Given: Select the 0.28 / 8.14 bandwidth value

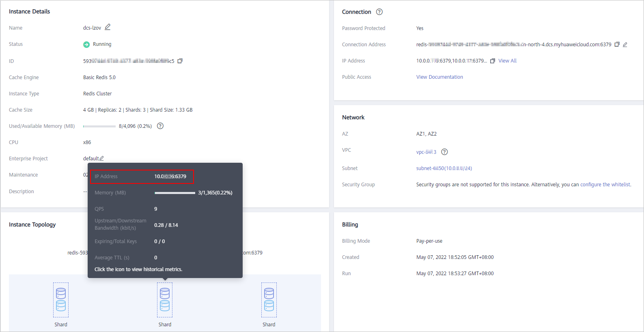Looking at the screenshot, I should click(x=166, y=225).
